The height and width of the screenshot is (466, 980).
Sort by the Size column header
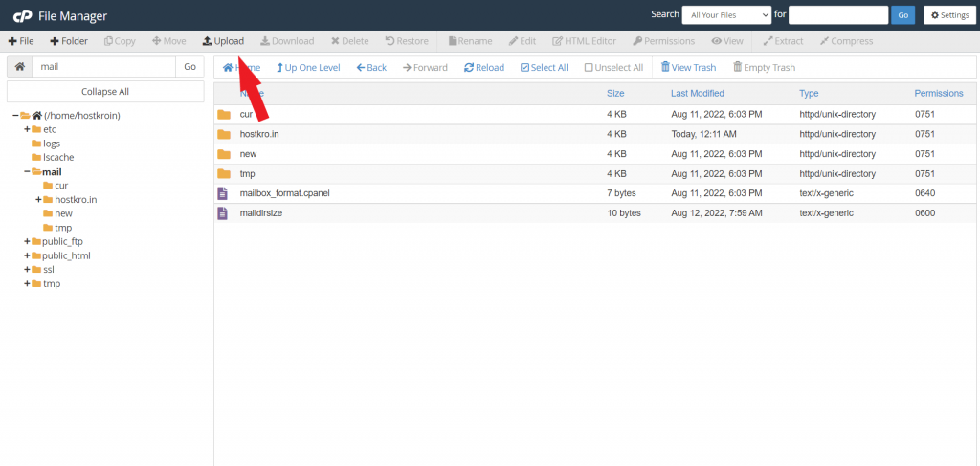(x=615, y=93)
